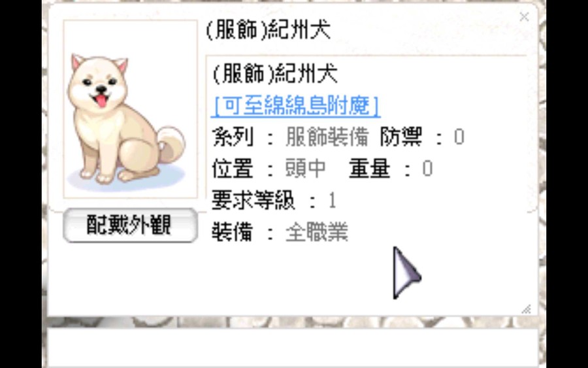Image resolution: width=588 pixels, height=368 pixels.
Task: Click the resize grip in window corner
Action: click(526, 309)
